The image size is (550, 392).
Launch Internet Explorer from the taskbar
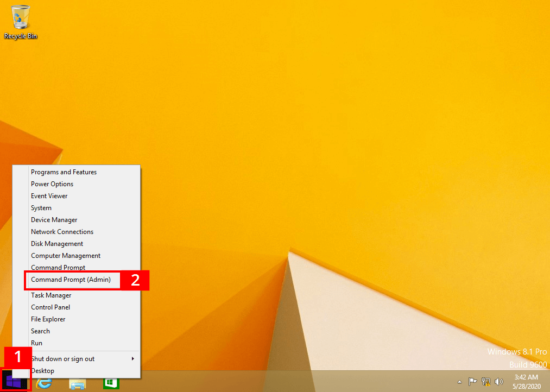(x=45, y=382)
